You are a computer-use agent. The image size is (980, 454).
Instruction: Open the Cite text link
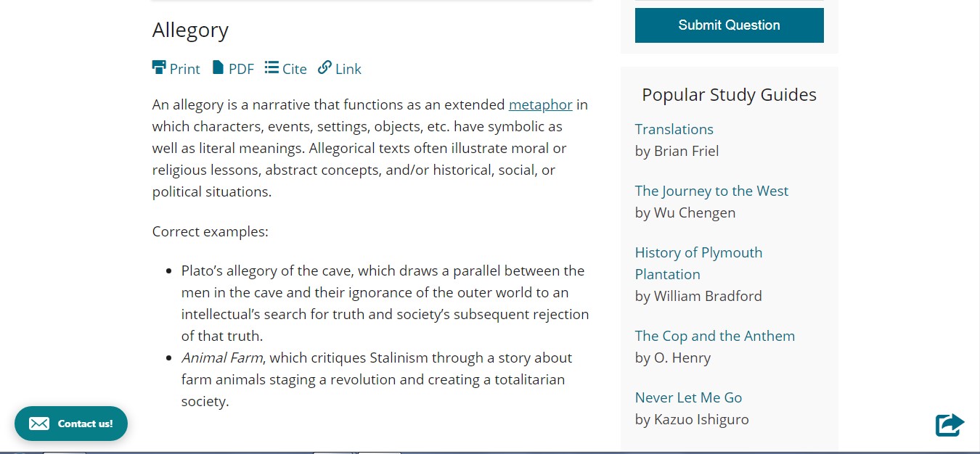(295, 69)
